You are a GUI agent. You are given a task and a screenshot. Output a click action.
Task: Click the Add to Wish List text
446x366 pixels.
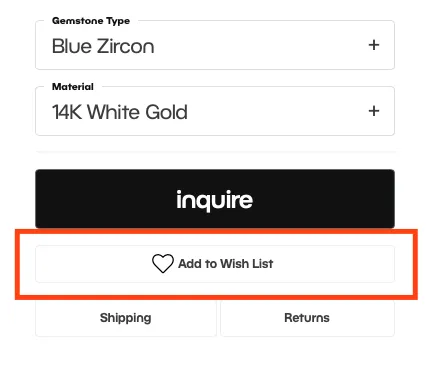(226, 264)
